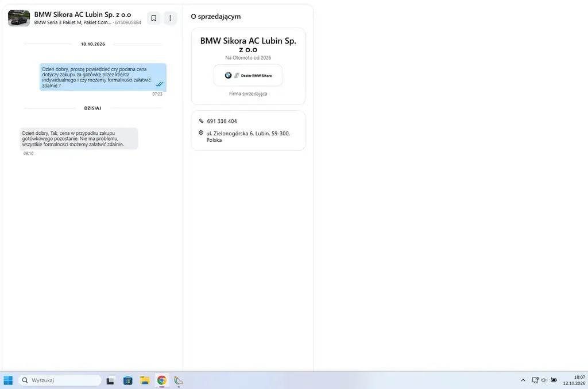The width and height of the screenshot is (588, 389).
Task: Click the chat header name 'BMW Sikora AC Lubin Sp. z o.o'
Action: coord(83,14)
